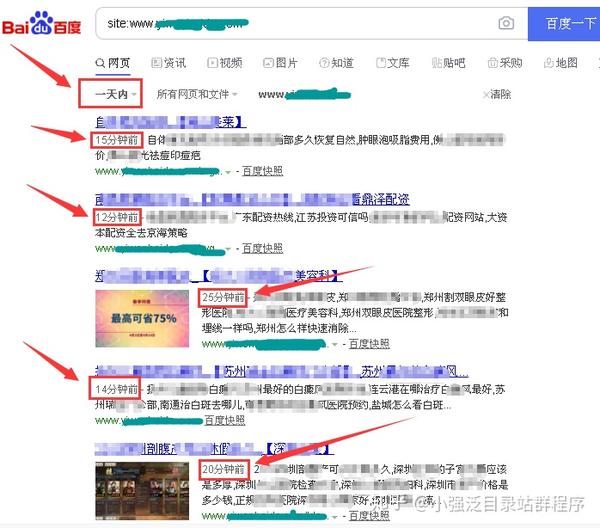Switch to the 资讯 tab
The height and width of the screenshot is (528, 600).
coord(169,63)
